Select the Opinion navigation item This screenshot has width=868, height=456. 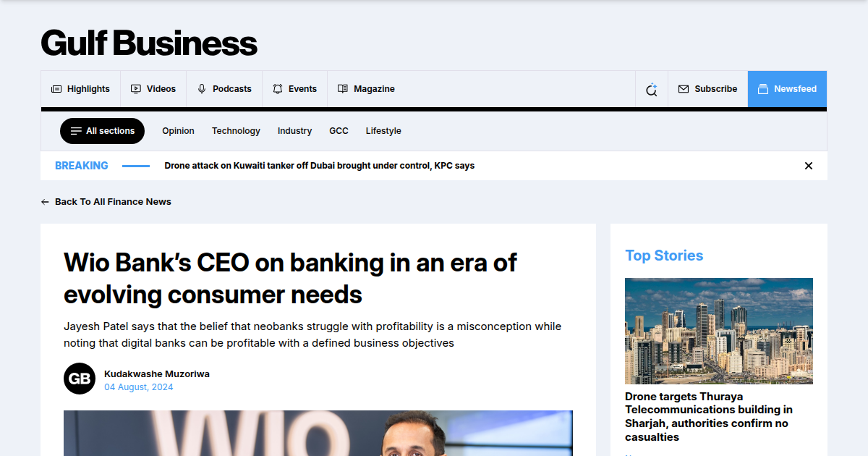tap(178, 131)
